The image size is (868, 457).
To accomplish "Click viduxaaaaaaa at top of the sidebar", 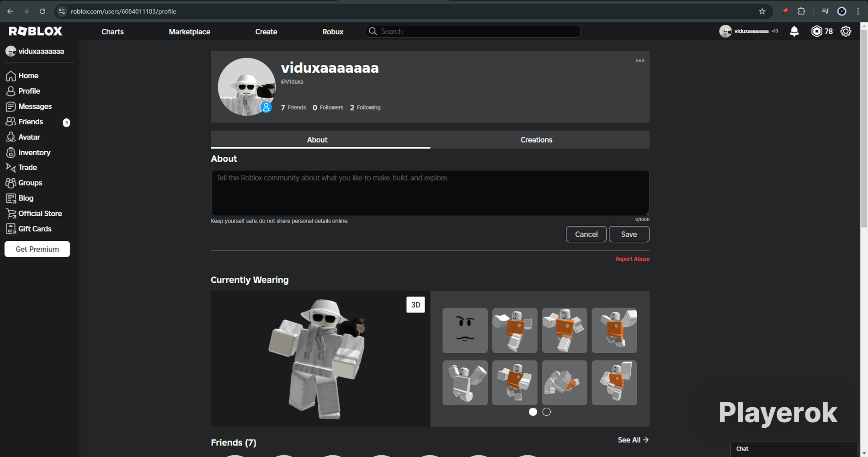I will click(35, 51).
